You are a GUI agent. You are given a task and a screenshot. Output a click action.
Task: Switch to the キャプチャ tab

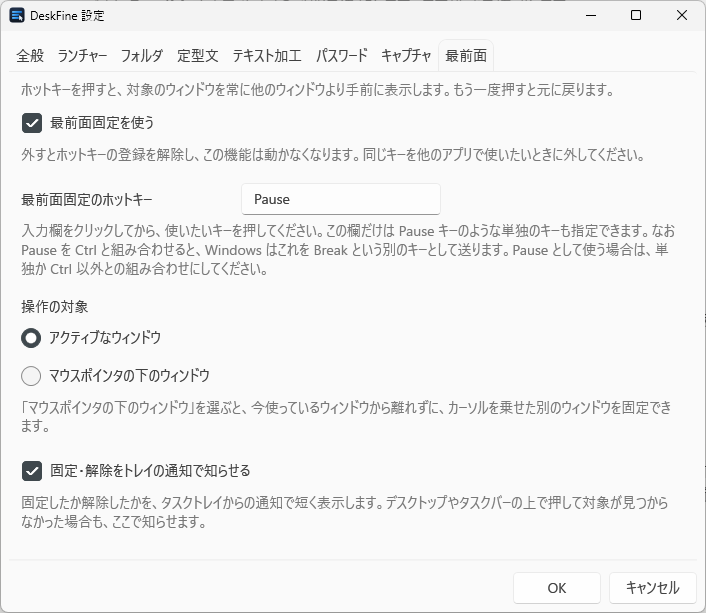(x=406, y=56)
